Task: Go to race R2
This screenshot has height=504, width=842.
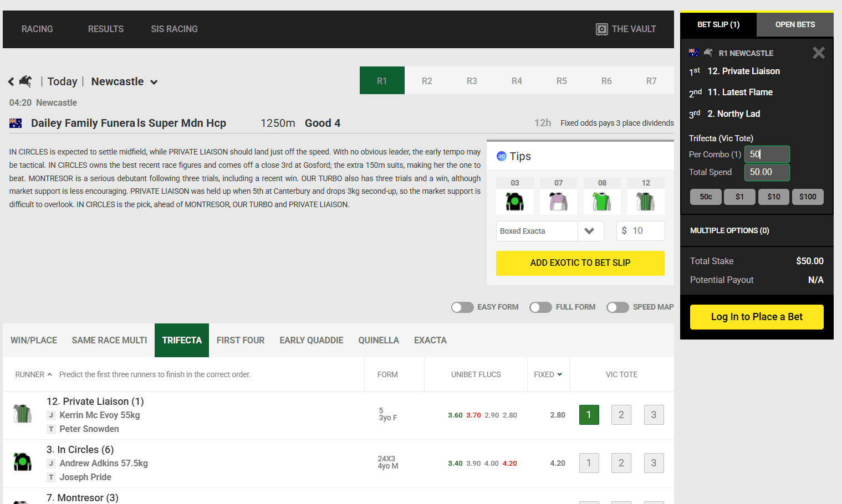Action: [x=427, y=81]
